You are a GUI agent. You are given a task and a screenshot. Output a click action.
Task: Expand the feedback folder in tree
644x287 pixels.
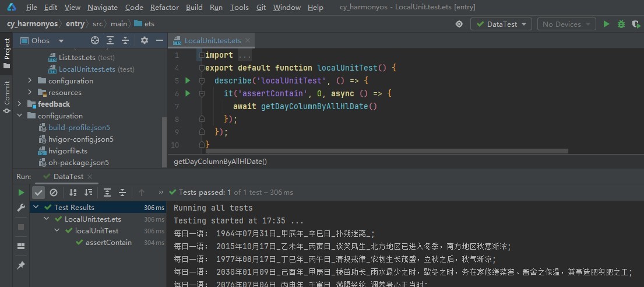click(x=20, y=104)
